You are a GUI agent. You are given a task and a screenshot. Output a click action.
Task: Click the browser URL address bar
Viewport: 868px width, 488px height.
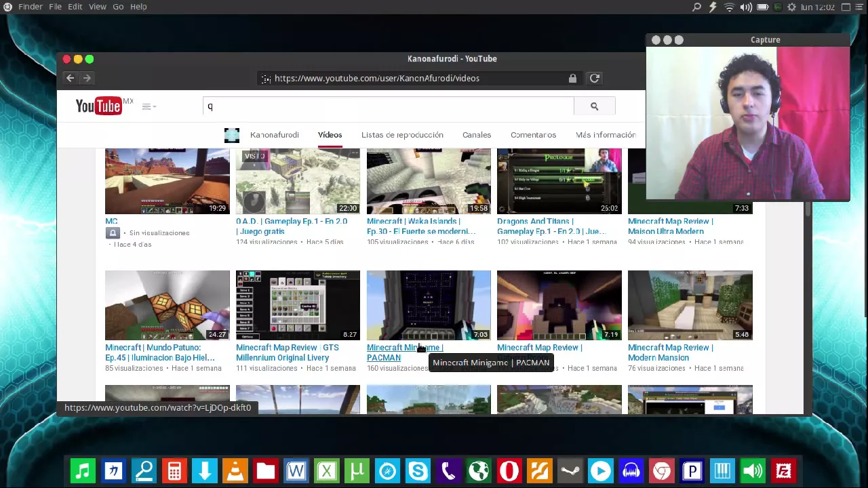(x=420, y=79)
